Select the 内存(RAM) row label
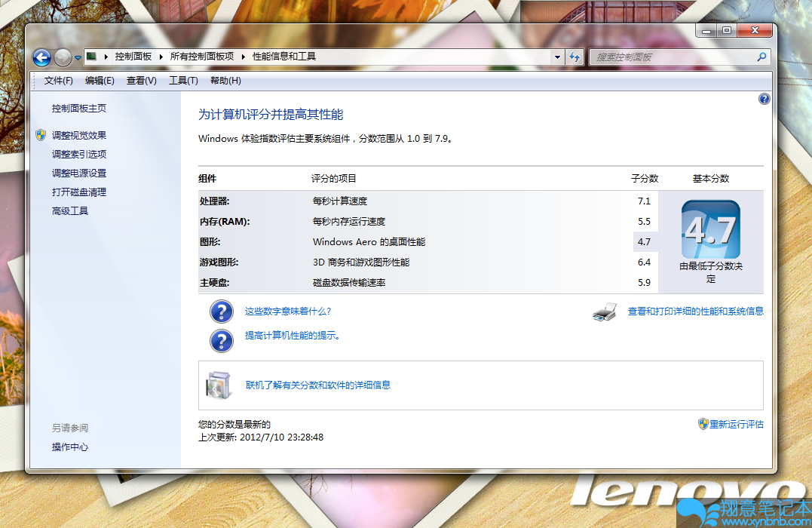The image size is (812, 528). (x=225, y=222)
